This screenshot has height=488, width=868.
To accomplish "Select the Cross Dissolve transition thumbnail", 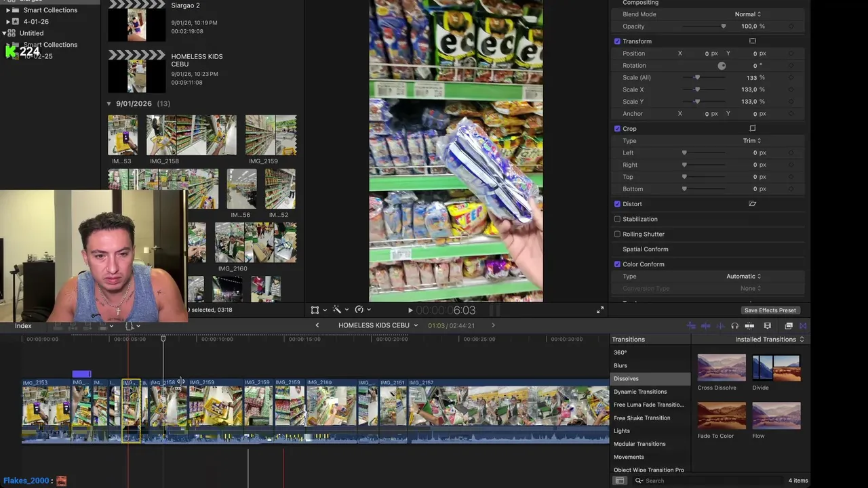I will tap(722, 367).
